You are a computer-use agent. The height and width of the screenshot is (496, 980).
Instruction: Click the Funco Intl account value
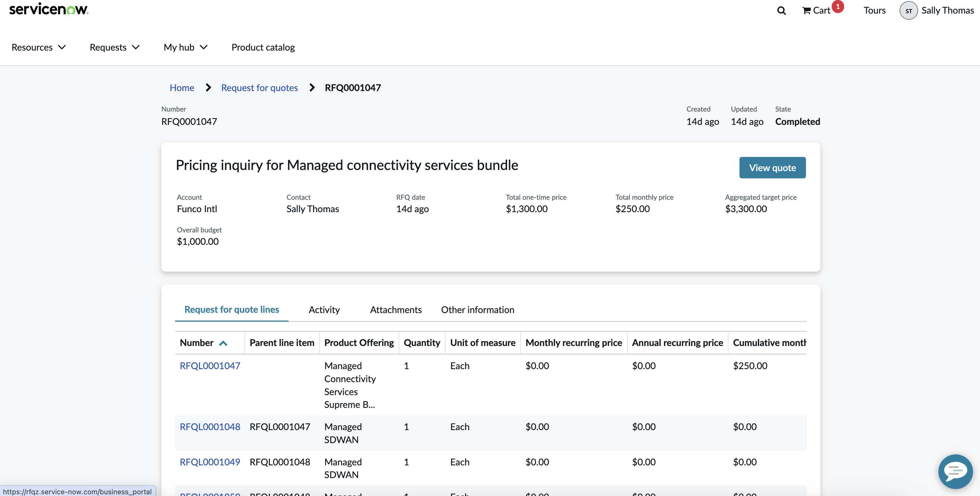197,209
